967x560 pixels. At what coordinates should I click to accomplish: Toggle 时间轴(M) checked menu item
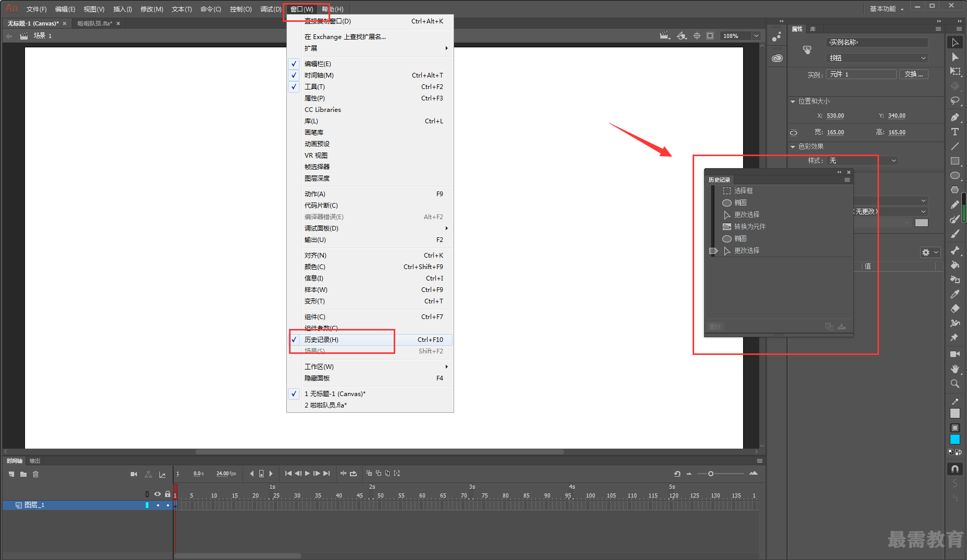point(370,75)
